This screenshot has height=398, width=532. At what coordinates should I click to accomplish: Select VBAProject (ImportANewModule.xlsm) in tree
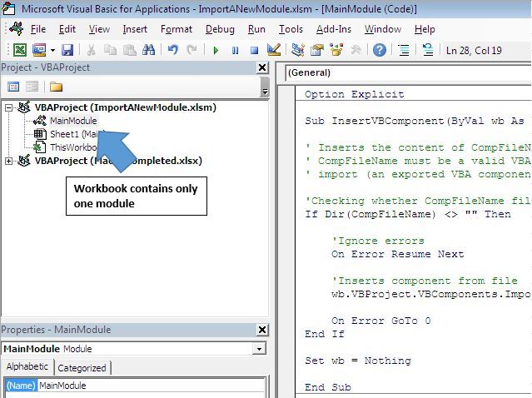(125, 107)
